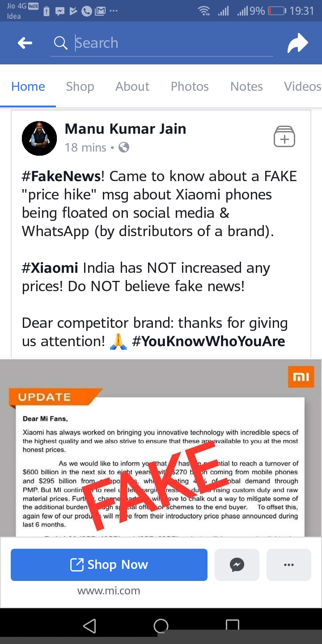322x644 pixels.
Task: Tap the share arrow icon
Action: coord(298,43)
